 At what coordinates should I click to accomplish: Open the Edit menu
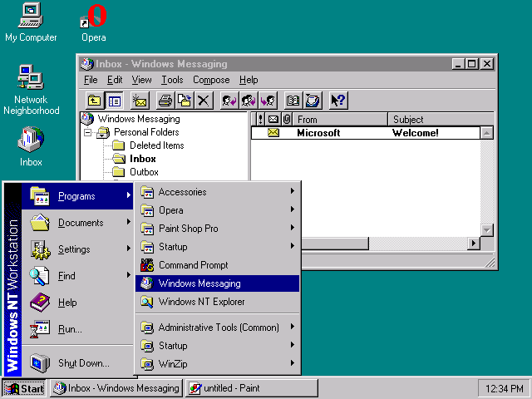[x=115, y=80]
